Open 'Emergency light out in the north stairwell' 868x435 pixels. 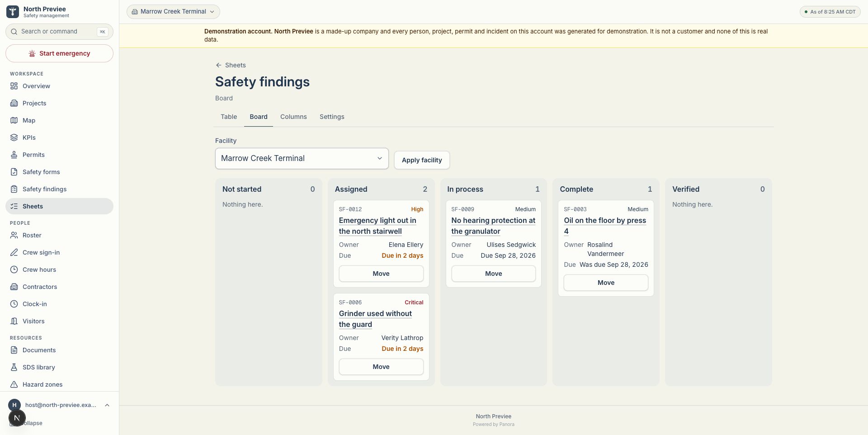[377, 226]
